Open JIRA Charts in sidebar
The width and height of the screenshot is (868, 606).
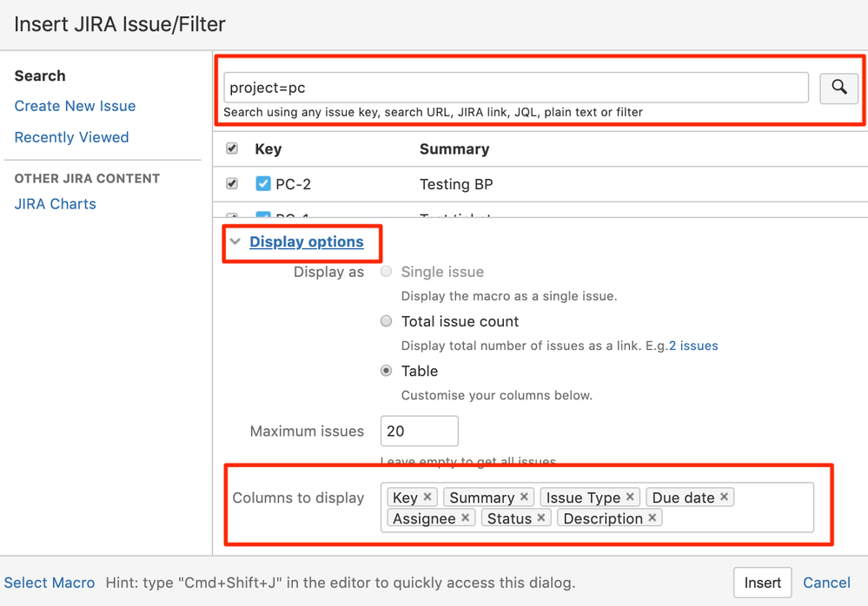click(56, 204)
